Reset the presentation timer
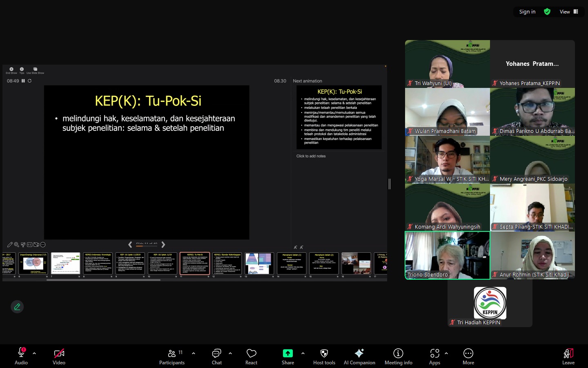The image size is (588, 368). (x=29, y=81)
